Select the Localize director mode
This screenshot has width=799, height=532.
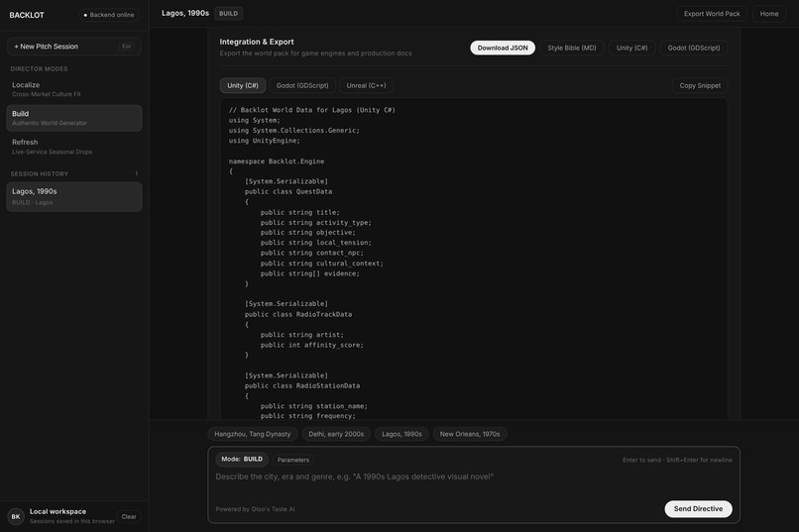click(74, 89)
